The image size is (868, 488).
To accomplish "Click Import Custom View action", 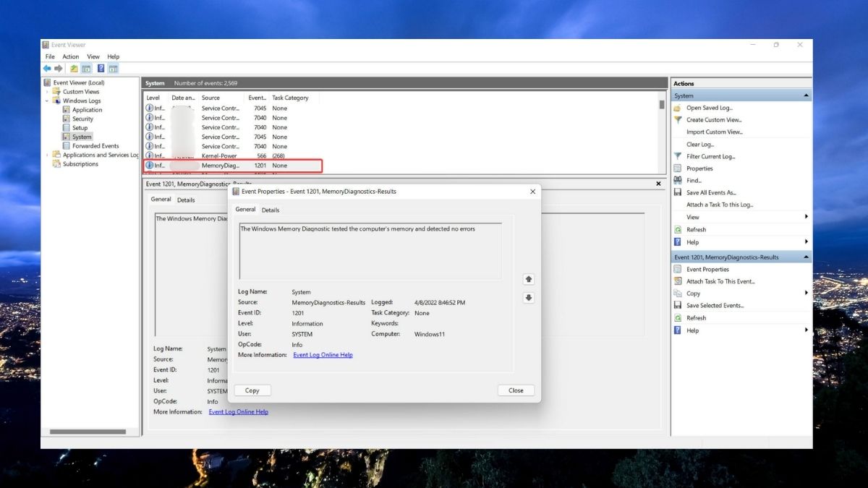I will tap(715, 132).
